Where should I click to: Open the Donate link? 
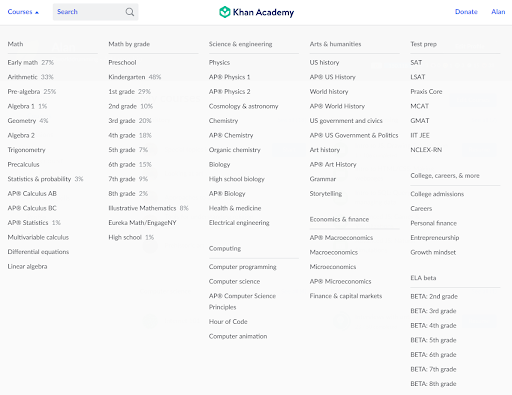coord(466,12)
